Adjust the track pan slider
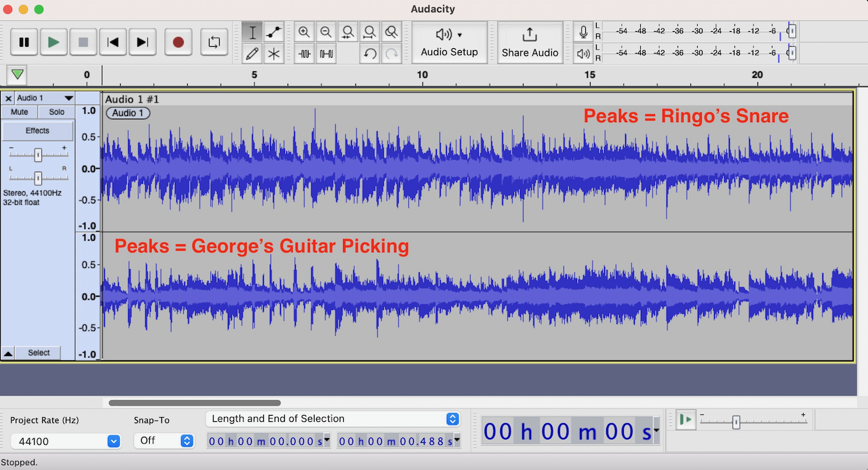The height and width of the screenshot is (470, 868). [38, 178]
